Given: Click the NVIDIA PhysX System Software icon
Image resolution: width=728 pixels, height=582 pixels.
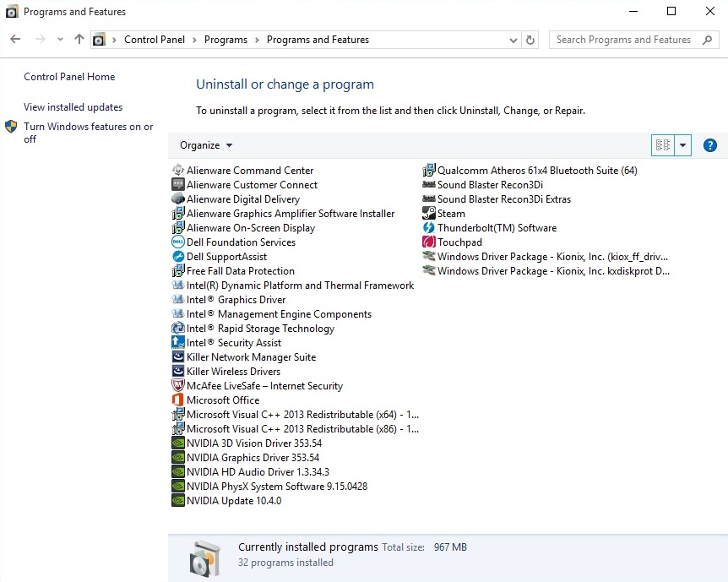Looking at the screenshot, I should tap(178, 487).
